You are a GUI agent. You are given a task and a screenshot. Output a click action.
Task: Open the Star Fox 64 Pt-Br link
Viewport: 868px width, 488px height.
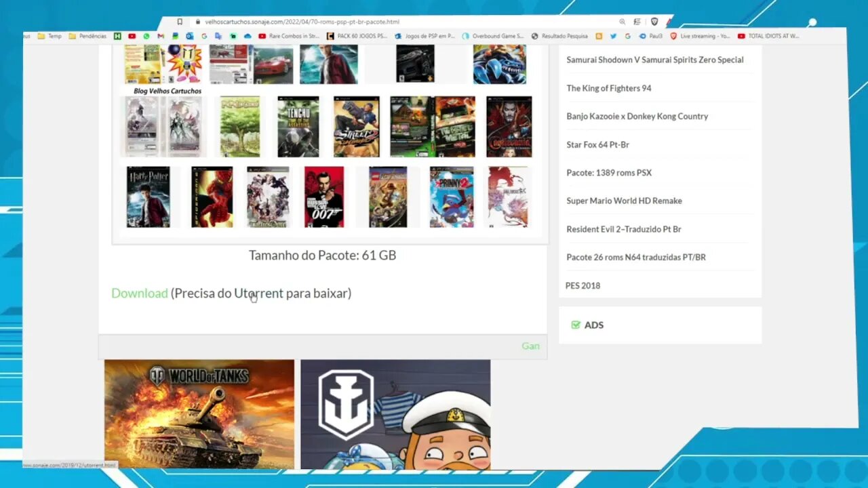[597, 144]
